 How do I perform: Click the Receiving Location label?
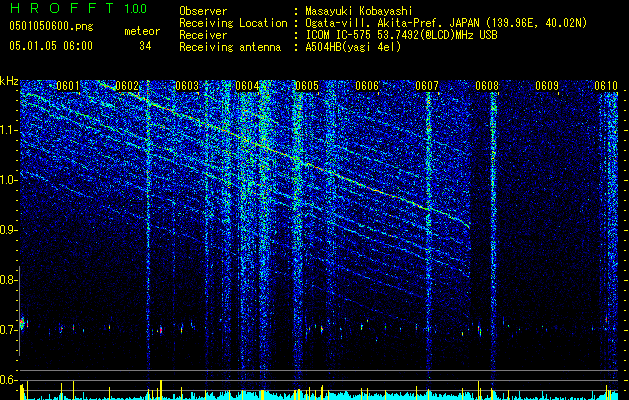click(x=233, y=23)
